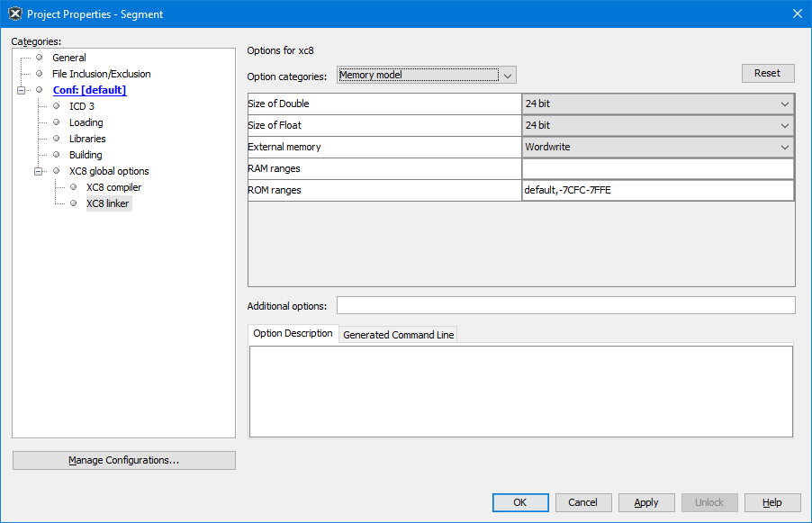Reset the xc8 options
Viewport: 812px width, 523px height.
[x=768, y=73]
